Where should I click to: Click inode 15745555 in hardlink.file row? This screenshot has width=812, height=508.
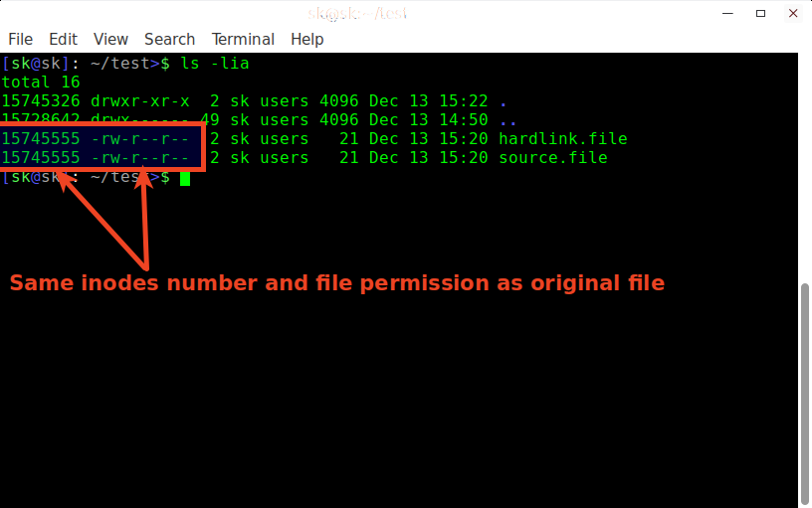(41, 138)
